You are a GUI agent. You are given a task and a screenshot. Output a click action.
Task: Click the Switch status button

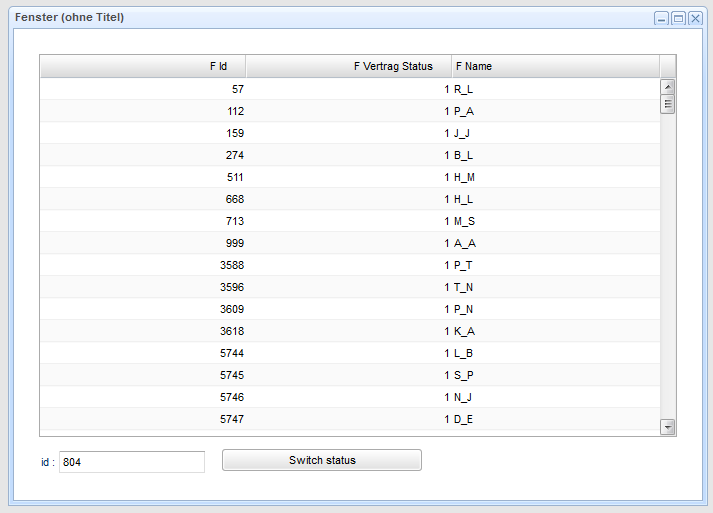[x=322, y=460]
